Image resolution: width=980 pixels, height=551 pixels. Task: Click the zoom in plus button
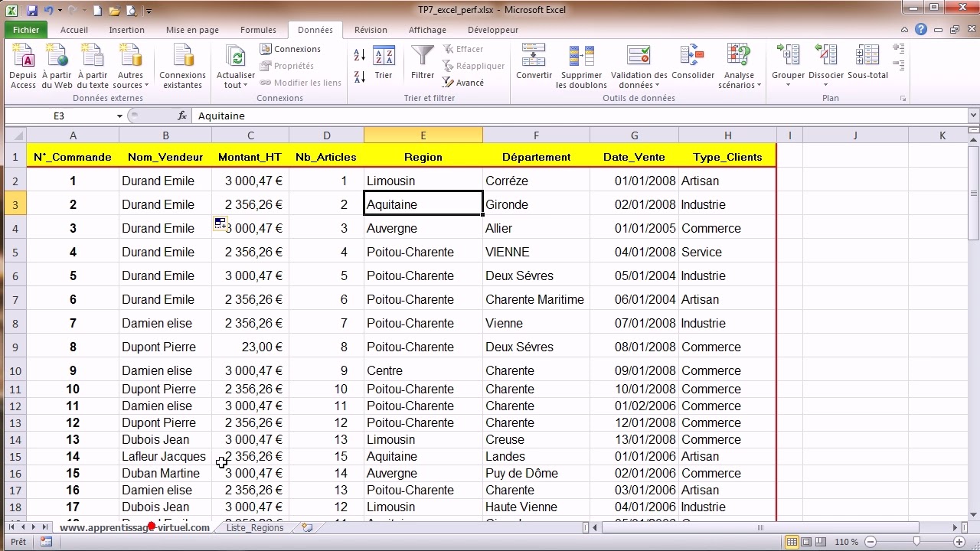point(959,542)
